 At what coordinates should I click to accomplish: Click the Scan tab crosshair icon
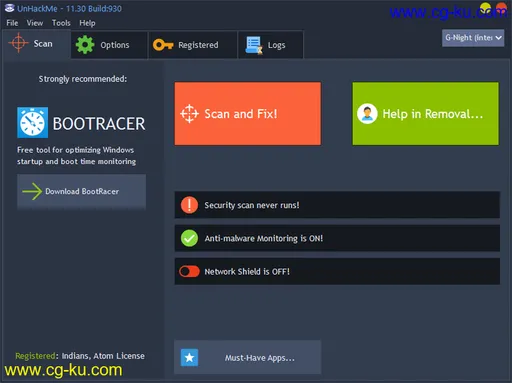(x=18, y=43)
